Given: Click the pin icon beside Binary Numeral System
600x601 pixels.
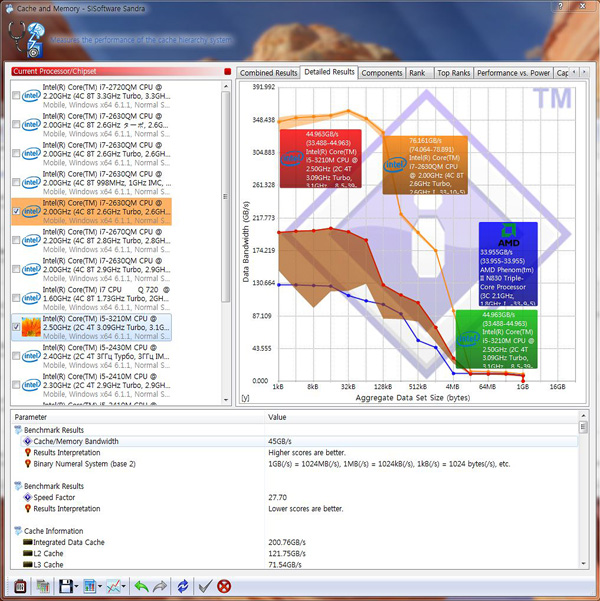Looking at the screenshot, I should (27, 464).
